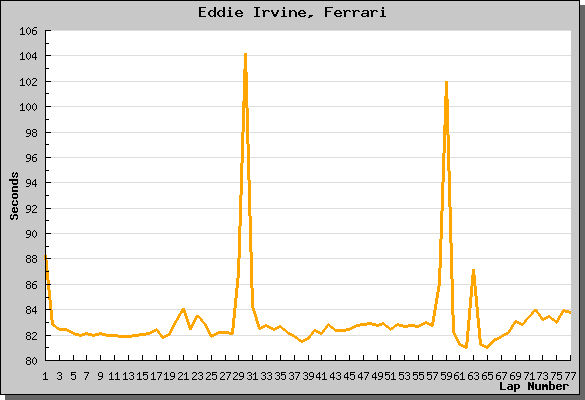Click lap label 77 on x-axis
Image resolution: width=585 pixels, height=400 pixels.
tap(570, 376)
